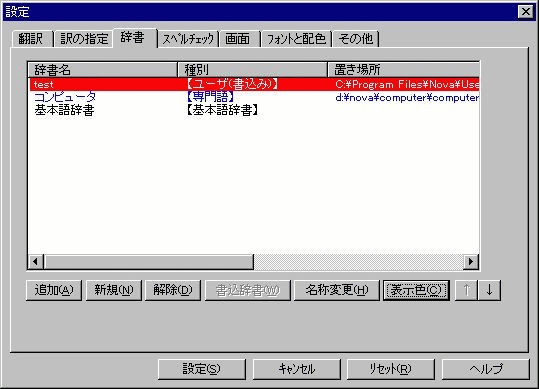Image resolution: width=539 pixels, height=389 pixels.
Task: Open the 訳の指定 tab
Action: point(84,38)
